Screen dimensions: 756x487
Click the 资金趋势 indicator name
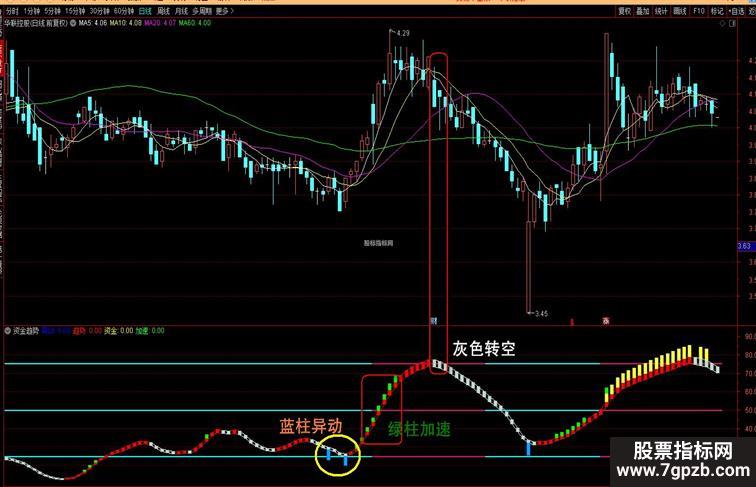[x=26, y=331]
